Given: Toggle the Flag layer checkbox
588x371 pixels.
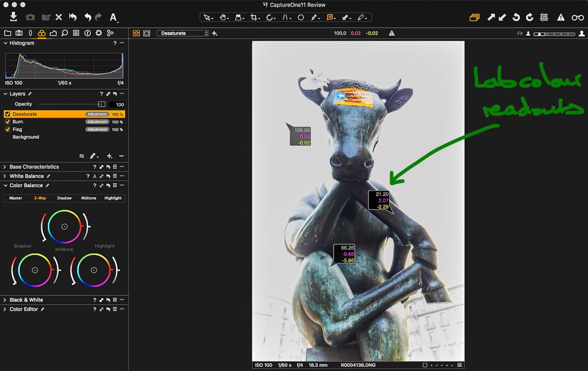Looking at the screenshot, I should pyautogui.click(x=7, y=130).
